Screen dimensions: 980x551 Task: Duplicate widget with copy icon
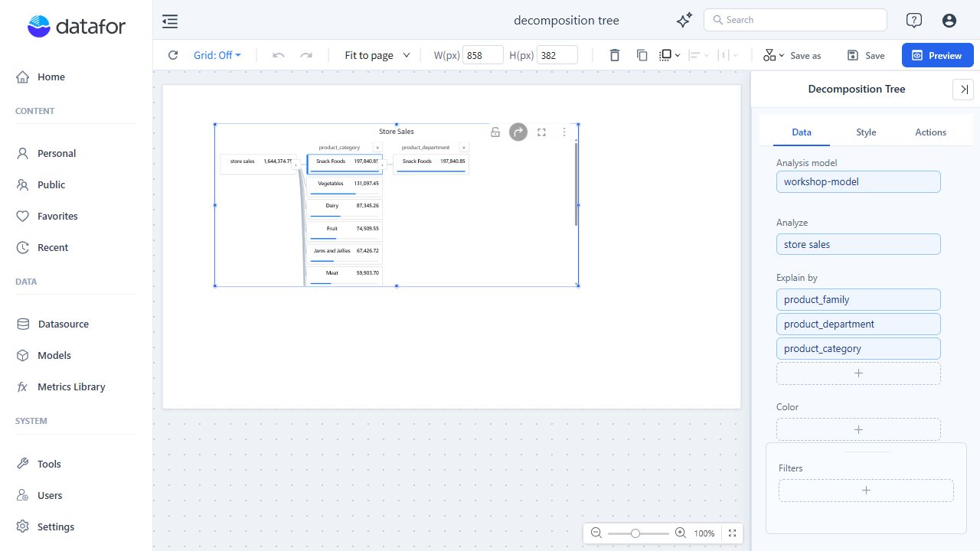[x=642, y=55]
